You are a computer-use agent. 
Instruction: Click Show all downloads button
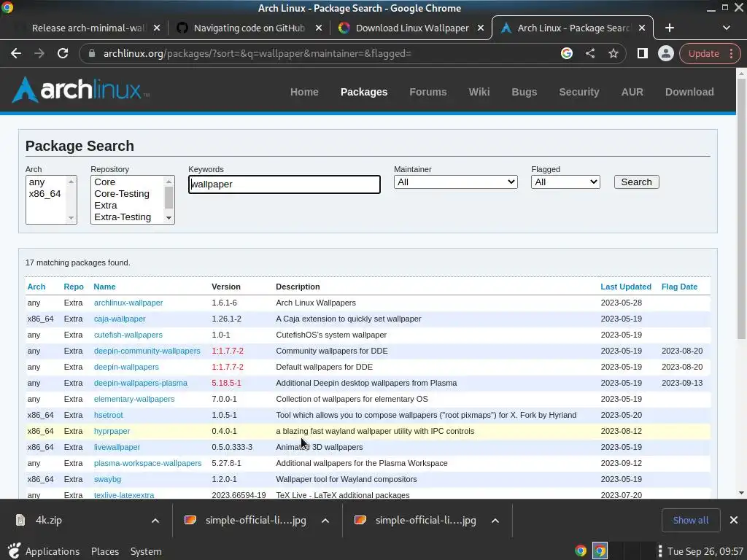pyautogui.click(x=690, y=520)
